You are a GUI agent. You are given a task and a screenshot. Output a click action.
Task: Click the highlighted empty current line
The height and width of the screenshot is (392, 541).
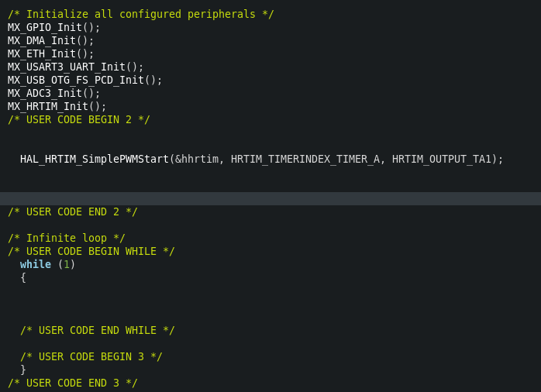(x=270, y=198)
